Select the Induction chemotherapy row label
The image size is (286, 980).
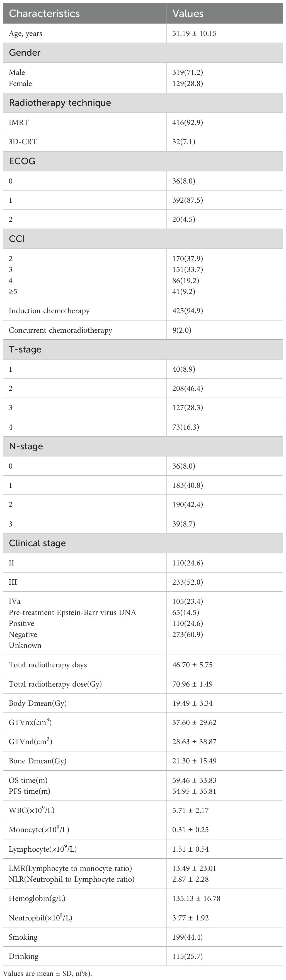(x=49, y=311)
